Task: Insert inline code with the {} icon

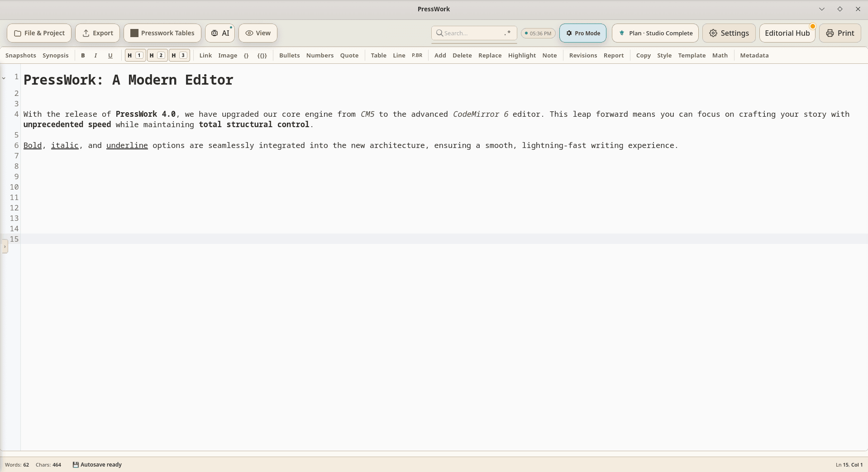Action: [x=246, y=55]
